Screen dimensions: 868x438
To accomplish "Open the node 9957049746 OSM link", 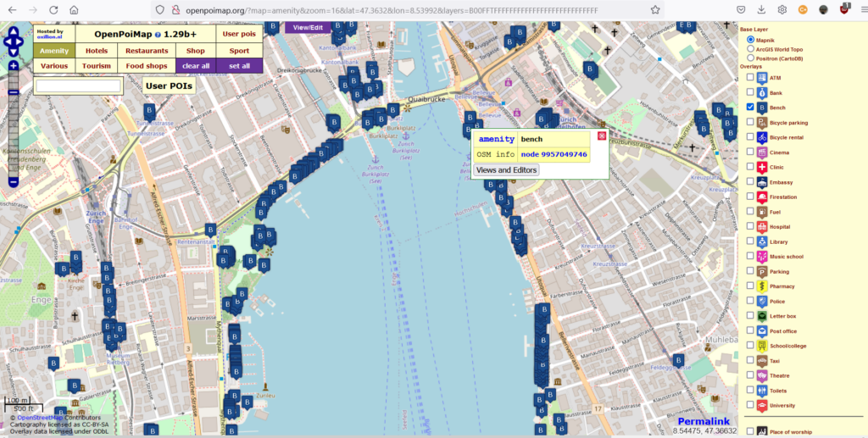I will (x=554, y=154).
